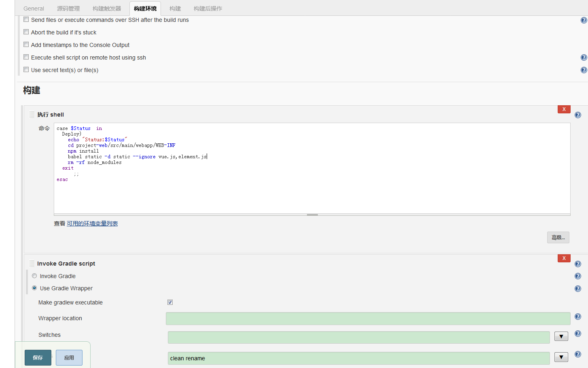This screenshot has width=588, height=368.
Task: Uncheck Make gradlew executable
Action: coord(170,302)
